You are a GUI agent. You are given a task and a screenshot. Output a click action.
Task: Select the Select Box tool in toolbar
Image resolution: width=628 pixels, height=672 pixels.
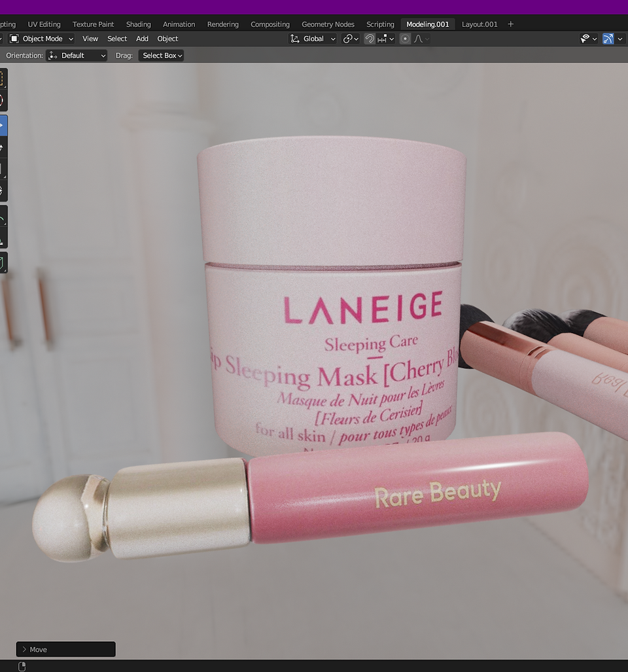click(x=3, y=79)
